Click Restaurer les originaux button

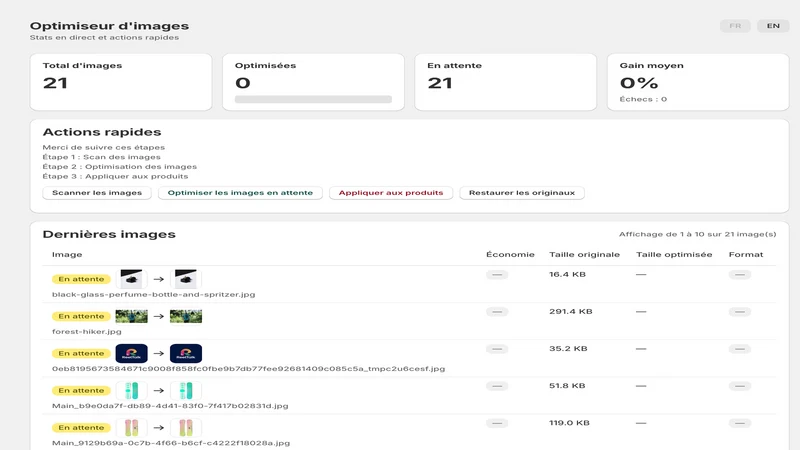point(522,193)
